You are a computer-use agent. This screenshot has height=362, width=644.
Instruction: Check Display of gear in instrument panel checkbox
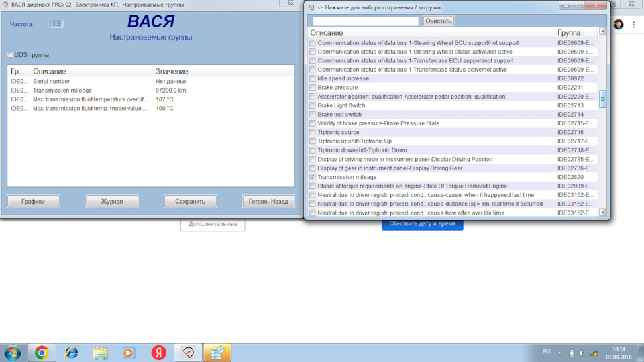[313, 168]
